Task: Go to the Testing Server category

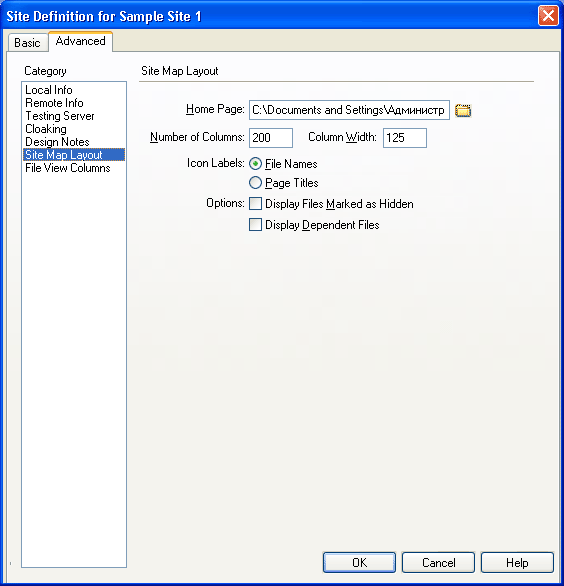Action: [60, 116]
